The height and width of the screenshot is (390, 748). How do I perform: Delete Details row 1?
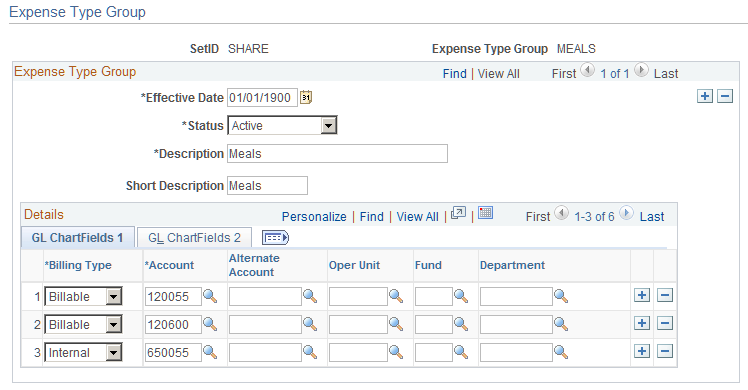point(665,295)
